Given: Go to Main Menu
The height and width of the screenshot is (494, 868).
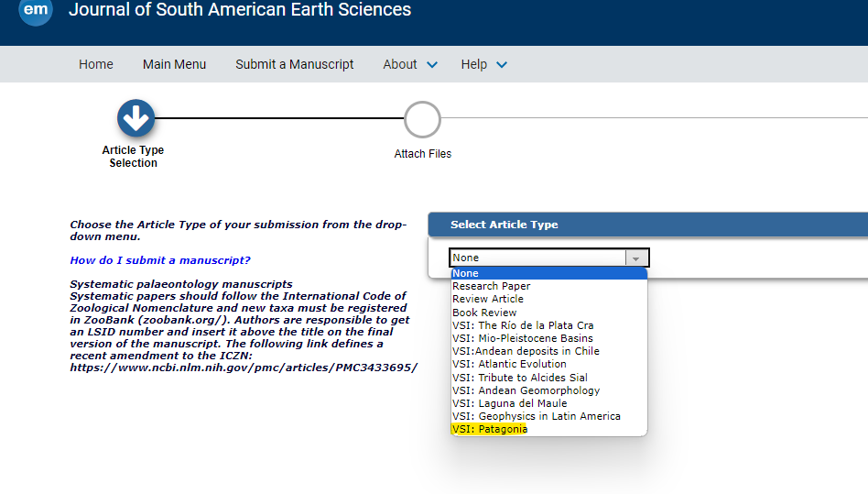Looking at the screenshot, I should coord(174,64).
